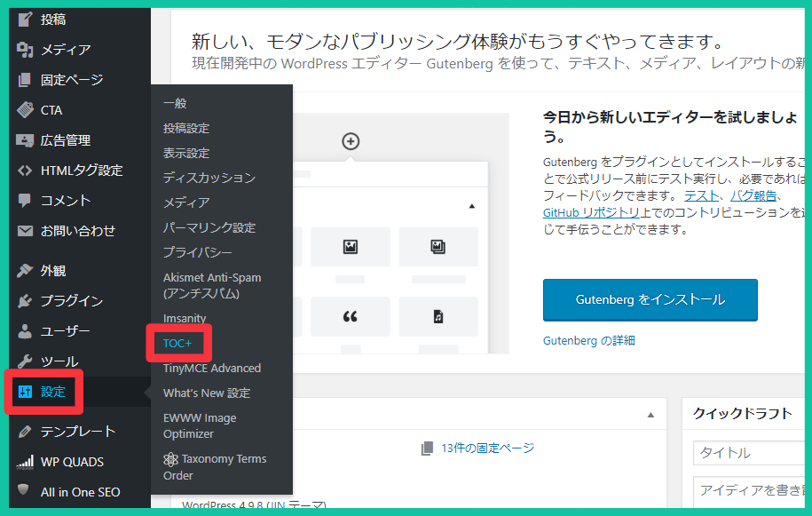Click the Taxonomy Terms Order atom icon
The image size is (812, 516).
coord(170,459)
